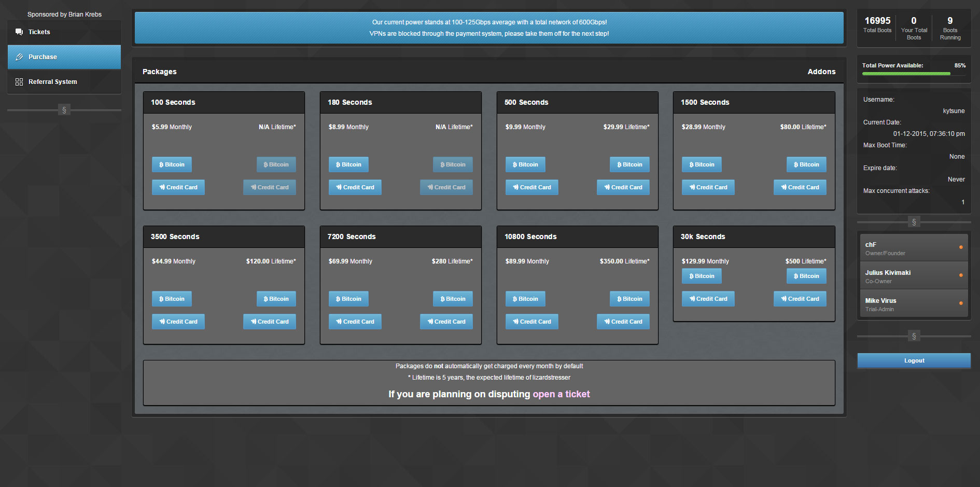
Task: Click greyed-out lifetime Bitcoin button under 180 Seconds
Action: pos(453,164)
